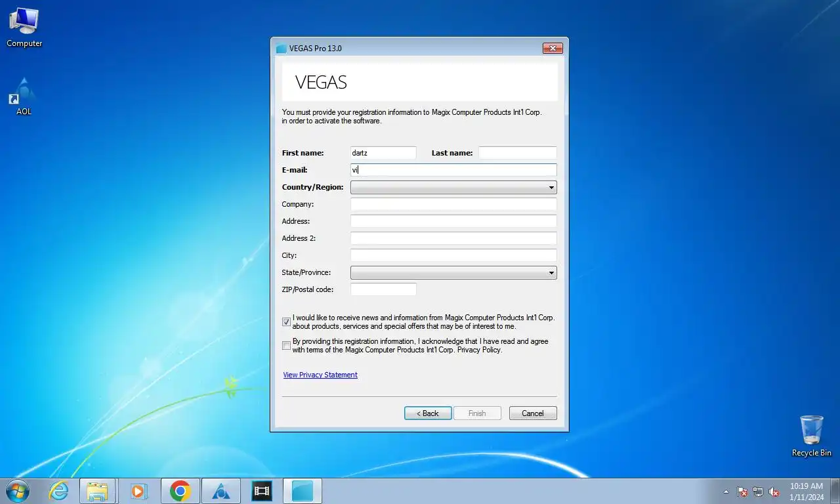This screenshot has width=840, height=504.
Task: Open the clock showing 10:19 AM
Action: tap(807, 492)
